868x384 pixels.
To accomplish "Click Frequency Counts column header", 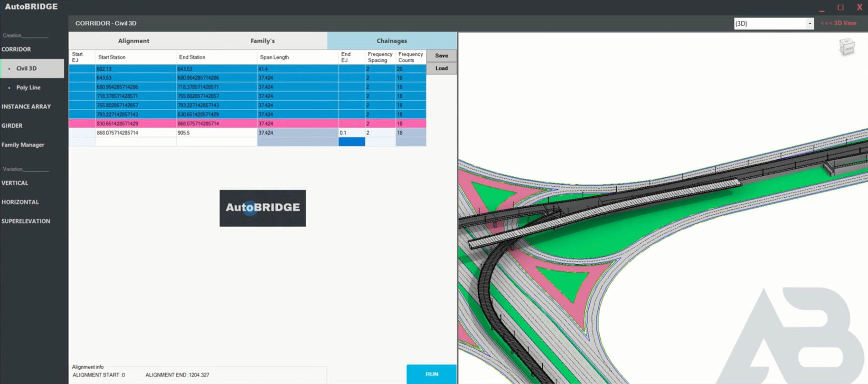I will click(411, 57).
